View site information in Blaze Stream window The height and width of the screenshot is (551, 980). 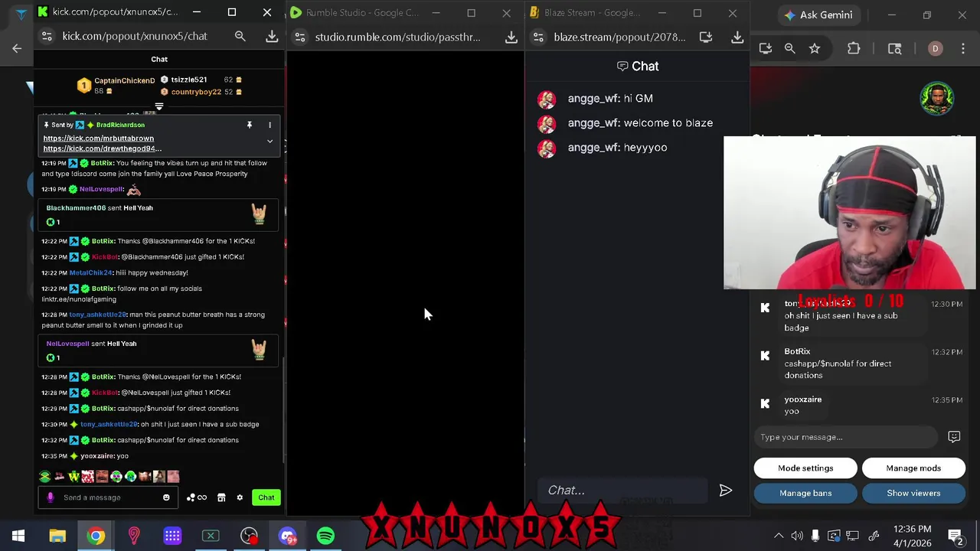pyautogui.click(x=539, y=37)
